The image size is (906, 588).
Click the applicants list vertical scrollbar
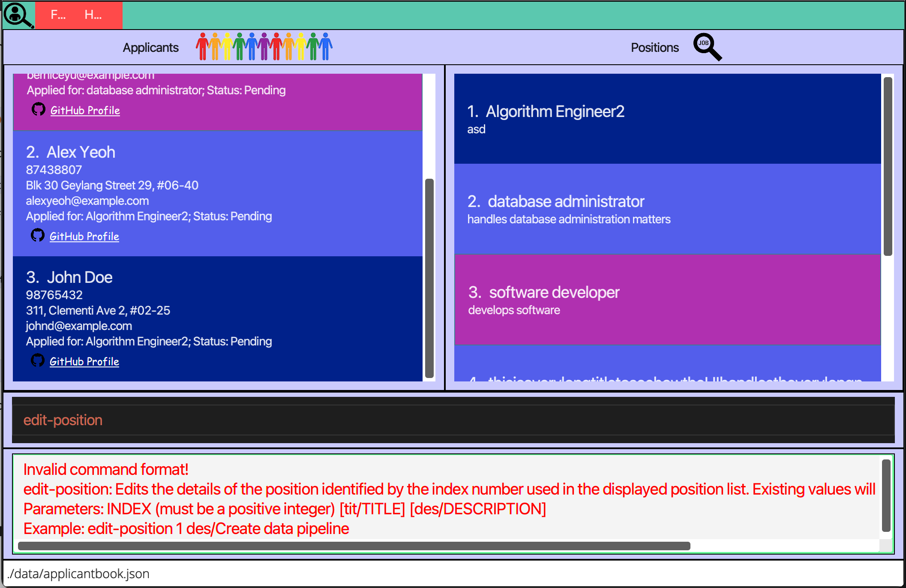[x=429, y=278]
